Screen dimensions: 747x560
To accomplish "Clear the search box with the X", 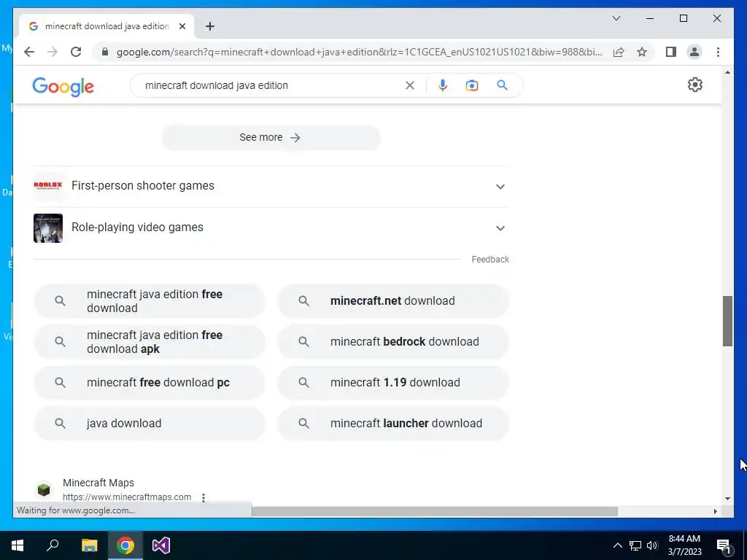I will pyautogui.click(x=410, y=85).
